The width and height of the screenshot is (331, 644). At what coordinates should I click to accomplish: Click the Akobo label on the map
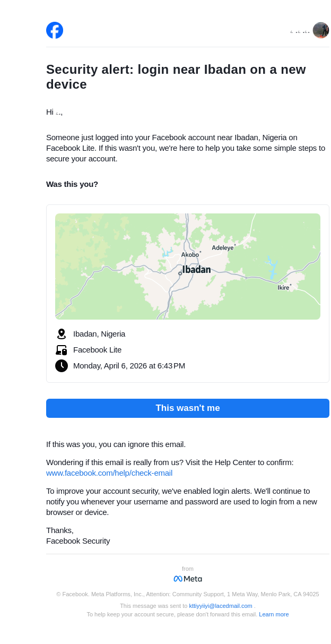pyautogui.click(x=190, y=255)
